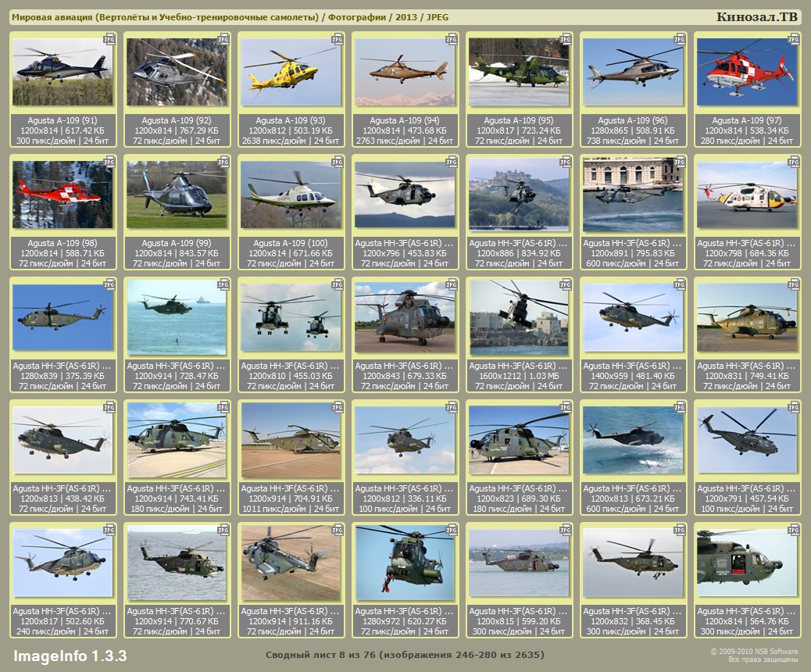The image size is (811, 672).
Task: Click the 'Agusta A-109 (94)' caption text
Action: click(405, 120)
